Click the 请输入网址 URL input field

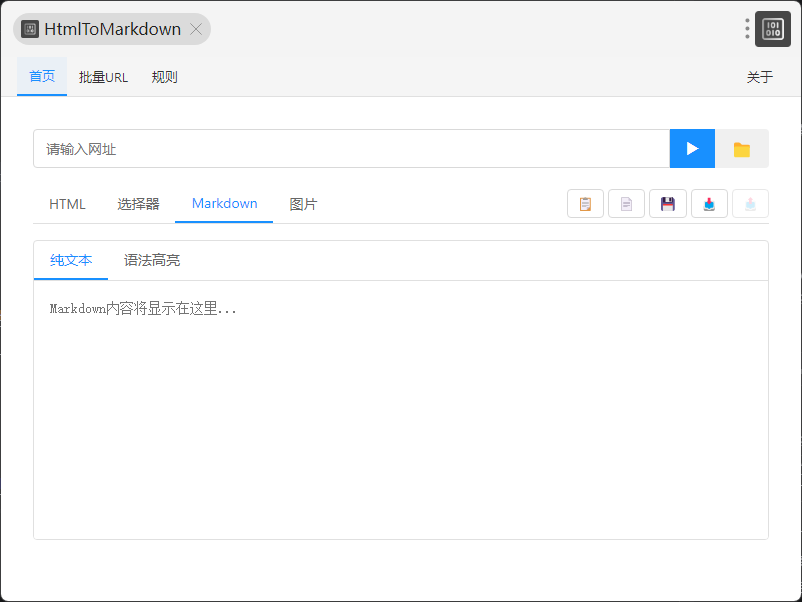click(x=350, y=149)
